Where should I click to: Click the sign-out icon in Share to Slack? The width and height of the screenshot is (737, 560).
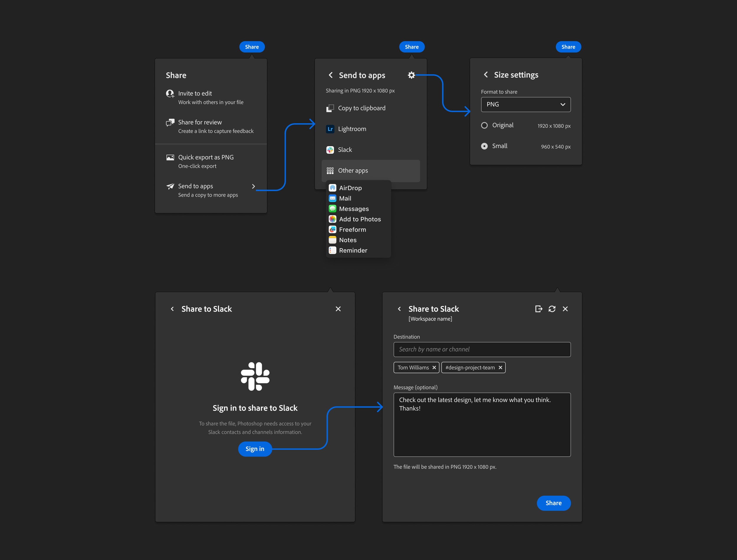[538, 309]
